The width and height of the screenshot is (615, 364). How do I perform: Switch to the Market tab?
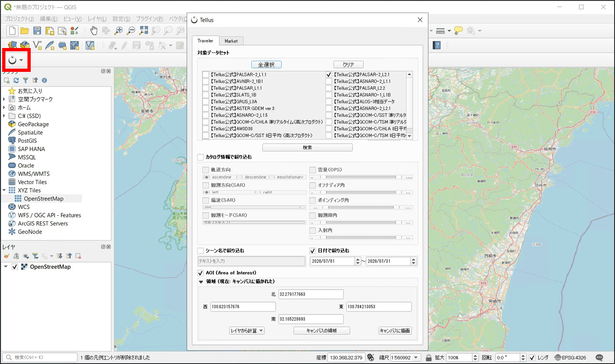click(231, 41)
